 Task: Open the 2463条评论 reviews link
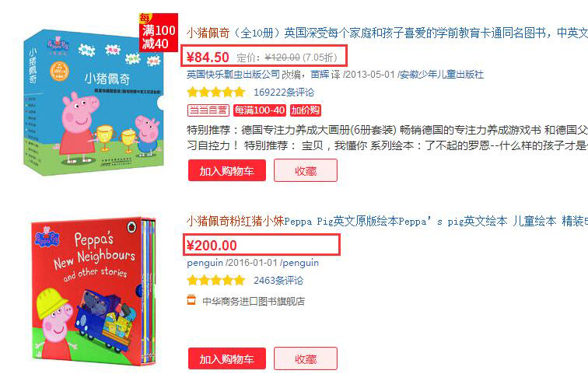coord(278,281)
